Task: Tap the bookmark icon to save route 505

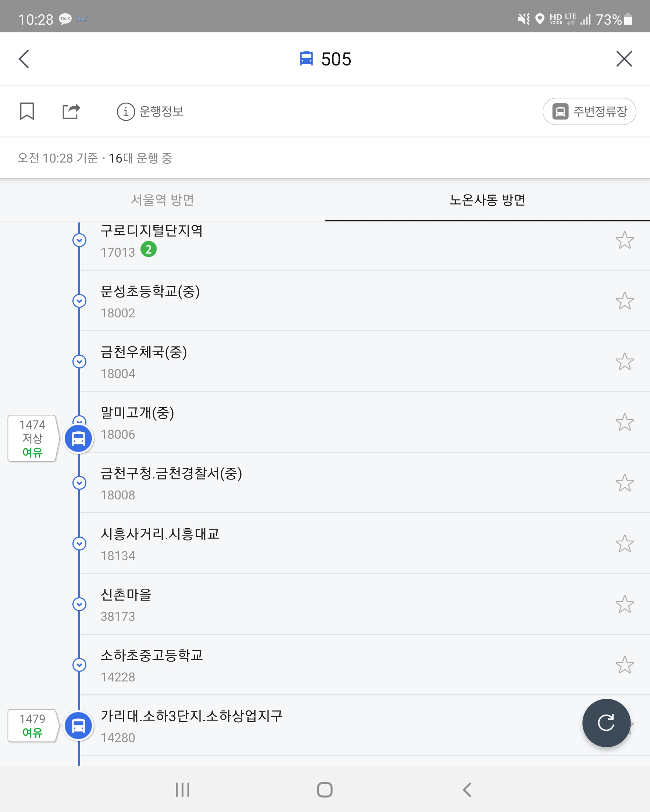Action: click(x=27, y=111)
